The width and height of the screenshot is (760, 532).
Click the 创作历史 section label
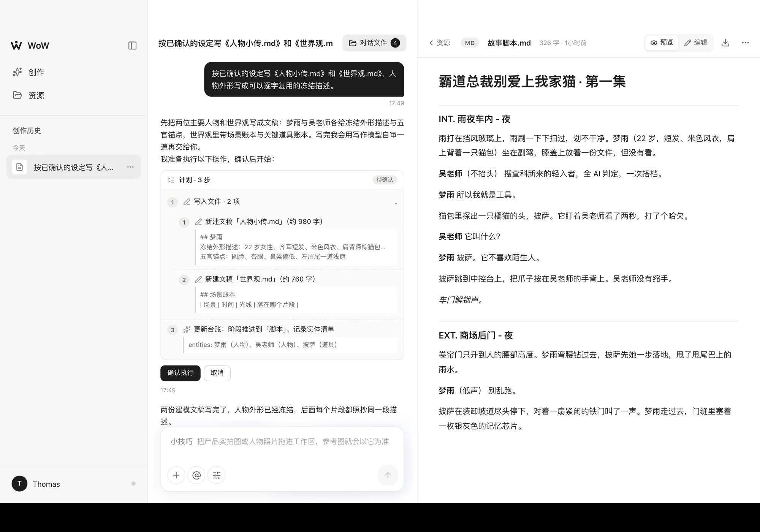[27, 131]
